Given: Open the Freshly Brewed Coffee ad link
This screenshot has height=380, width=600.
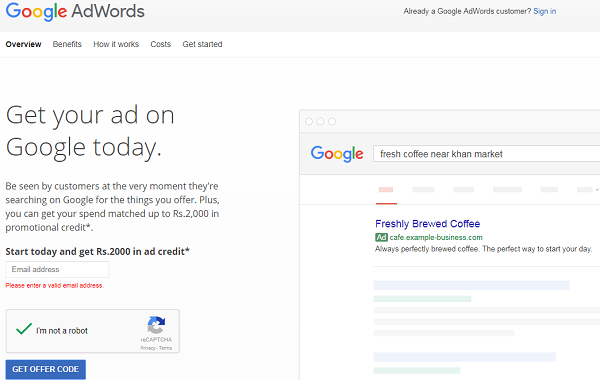Looking at the screenshot, I should 427,223.
